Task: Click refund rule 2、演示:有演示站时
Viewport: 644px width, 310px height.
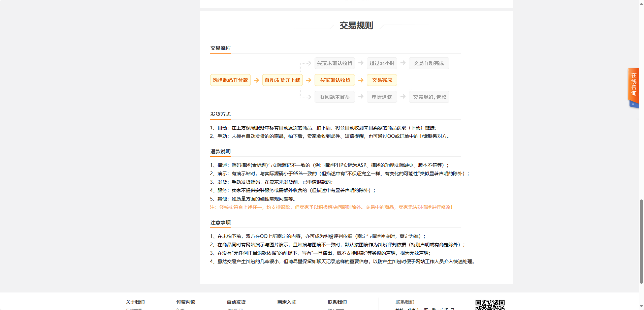Action: pos(340,174)
